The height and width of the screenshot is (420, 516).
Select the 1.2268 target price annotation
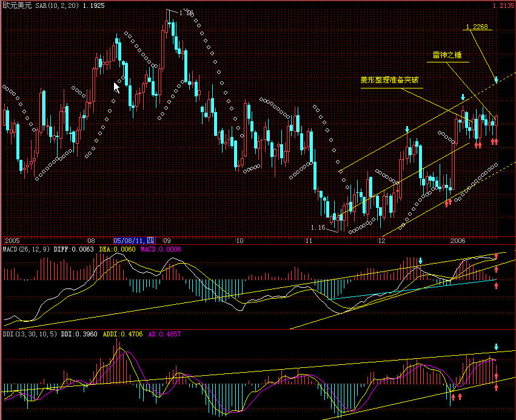[x=477, y=27]
